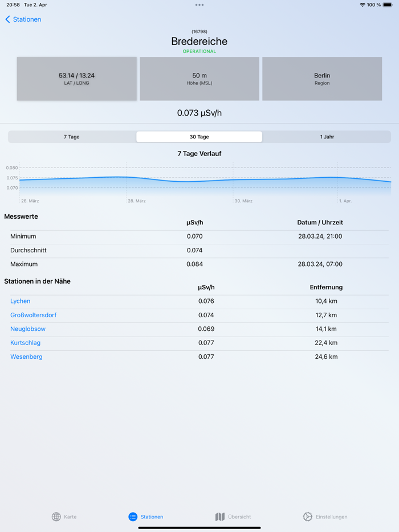Tap the Messwerte section heading
Viewport: 399px width, 532px height.
21,216
